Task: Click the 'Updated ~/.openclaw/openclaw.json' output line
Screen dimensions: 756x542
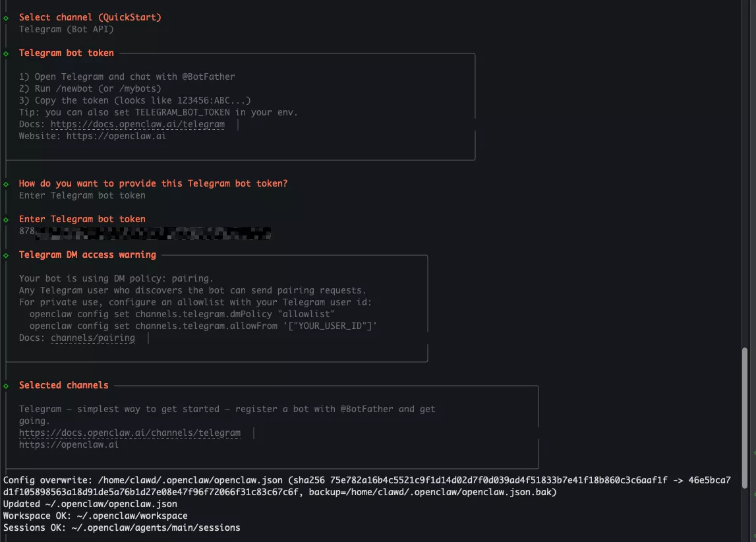Action: point(90,504)
